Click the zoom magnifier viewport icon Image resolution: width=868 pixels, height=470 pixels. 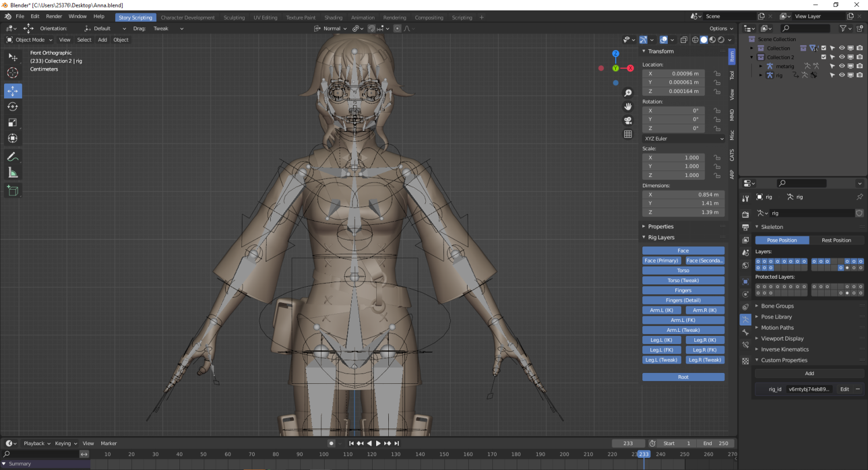point(628,93)
